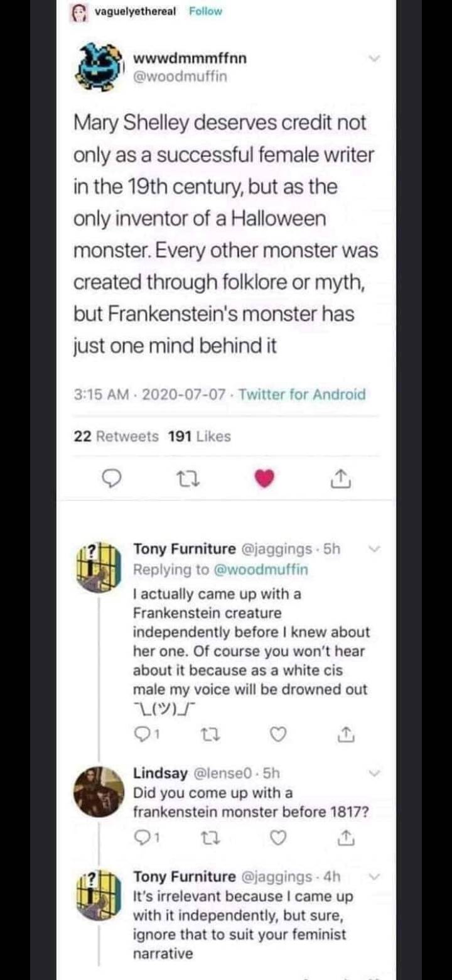Retweet the Mary Shelley tweet
The image size is (452, 980).
click(x=188, y=480)
